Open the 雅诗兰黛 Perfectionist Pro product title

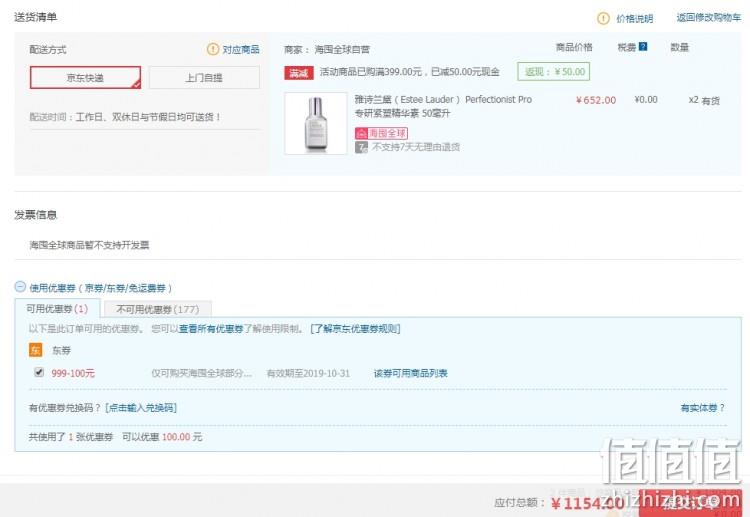pyautogui.click(x=443, y=106)
